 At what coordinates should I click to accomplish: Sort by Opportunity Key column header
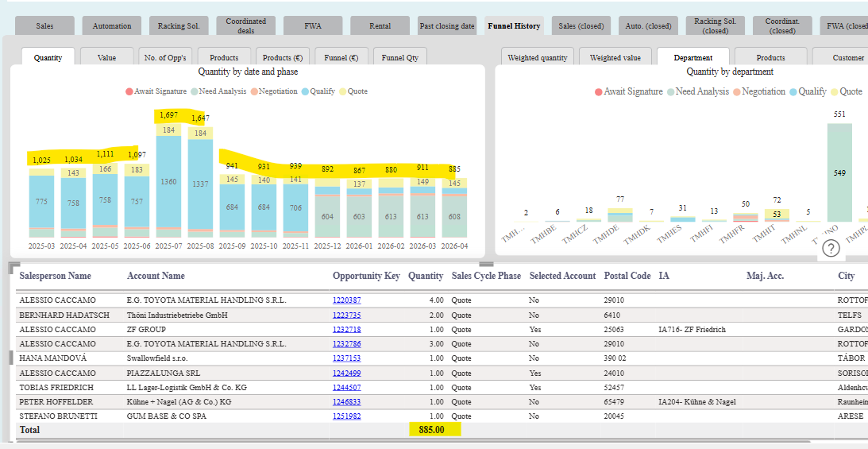tap(366, 276)
